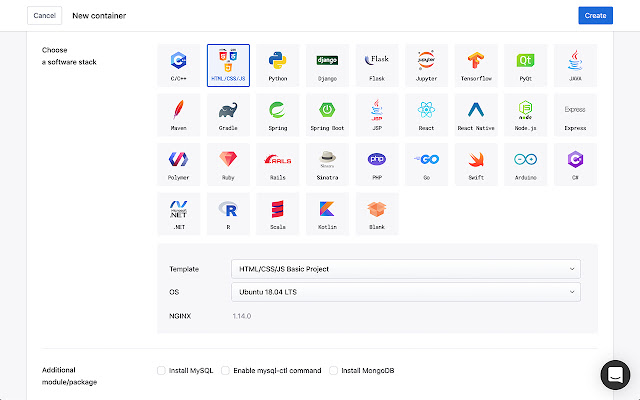The height and width of the screenshot is (400, 640).
Task: Choose the Spring Boot stack
Action: (x=327, y=115)
